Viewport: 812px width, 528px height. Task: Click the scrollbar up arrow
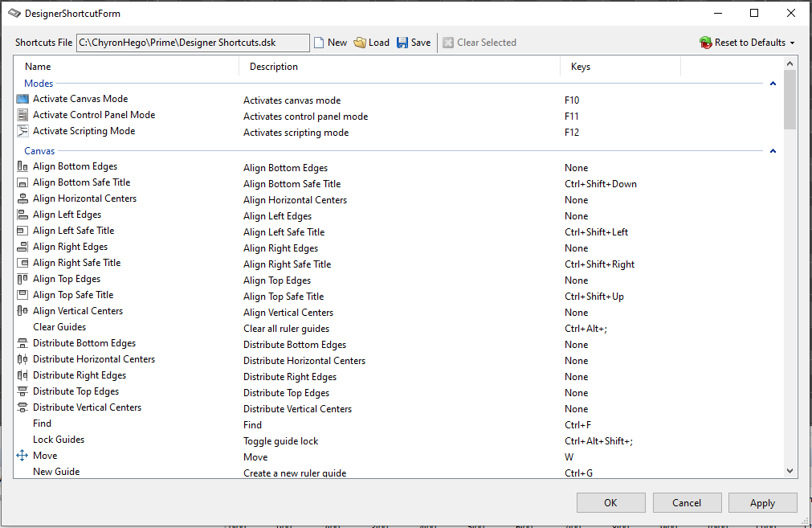(x=790, y=63)
